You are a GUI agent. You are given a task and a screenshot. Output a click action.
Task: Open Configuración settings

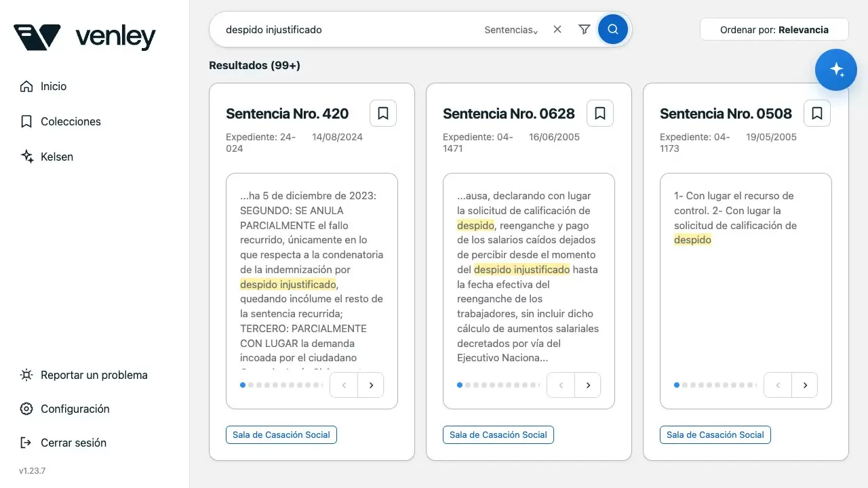65,409
